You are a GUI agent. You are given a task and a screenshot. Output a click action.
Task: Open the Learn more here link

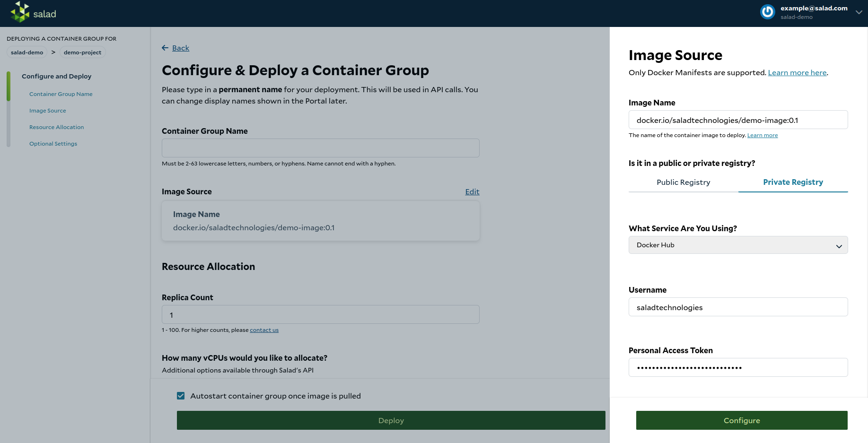click(x=797, y=72)
